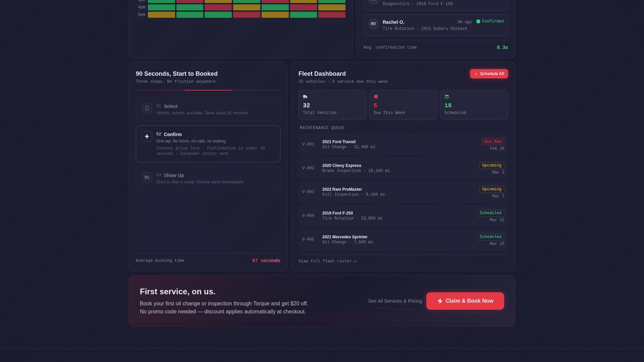Click the Upcoming badge on Ram ProMaster
Viewport: 644px width, 362px height.
pos(492,189)
